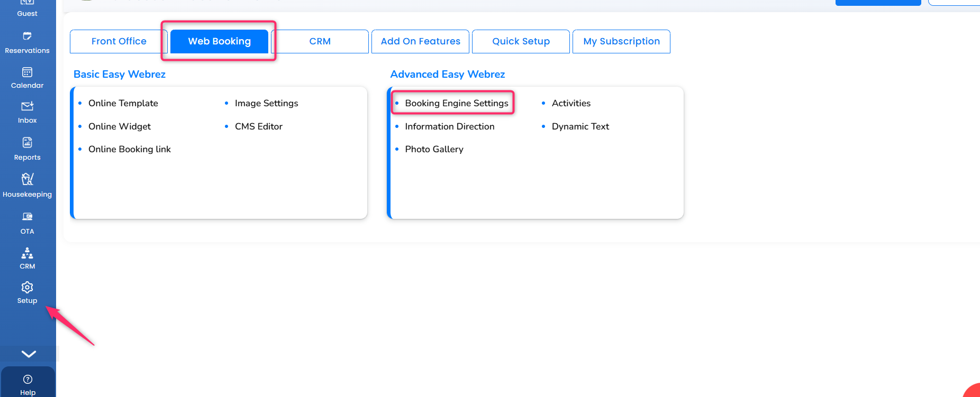Switch to the Front Office tab
The width and height of the screenshot is (980, 397).
119,41
